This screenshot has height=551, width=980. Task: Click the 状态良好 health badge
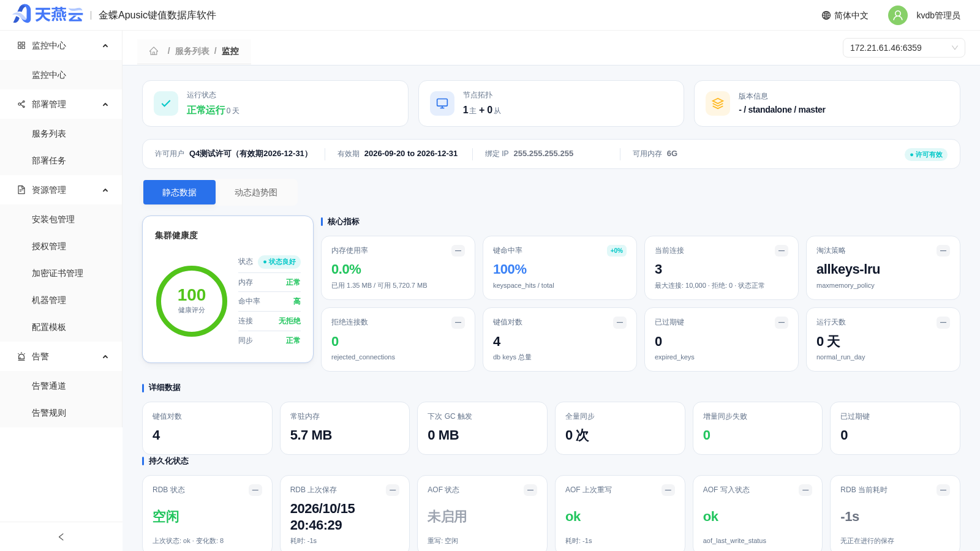279,261
